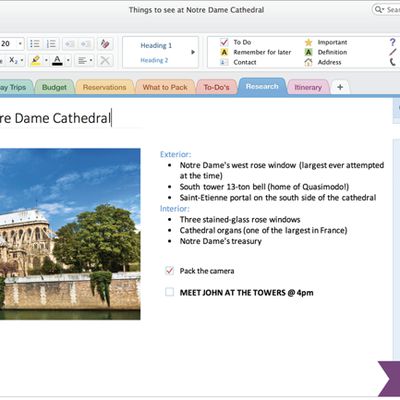Click the page title Dame Cathedral
The width and height of the screenshot is (400, 400).
tap(62, 118)
